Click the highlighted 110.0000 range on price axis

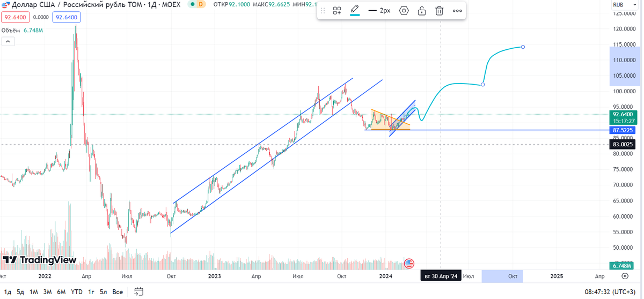[x=626, y=66]
